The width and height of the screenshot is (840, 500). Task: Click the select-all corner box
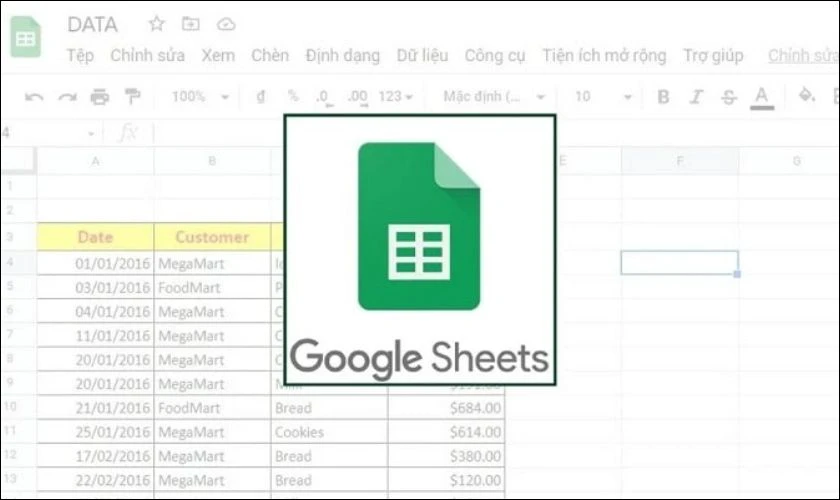click(18, 161)
